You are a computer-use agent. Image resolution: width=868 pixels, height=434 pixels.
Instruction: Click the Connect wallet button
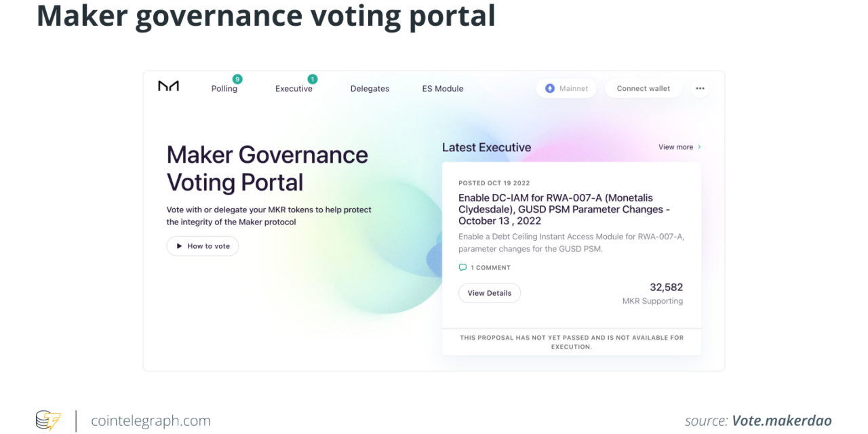point(643,88)
